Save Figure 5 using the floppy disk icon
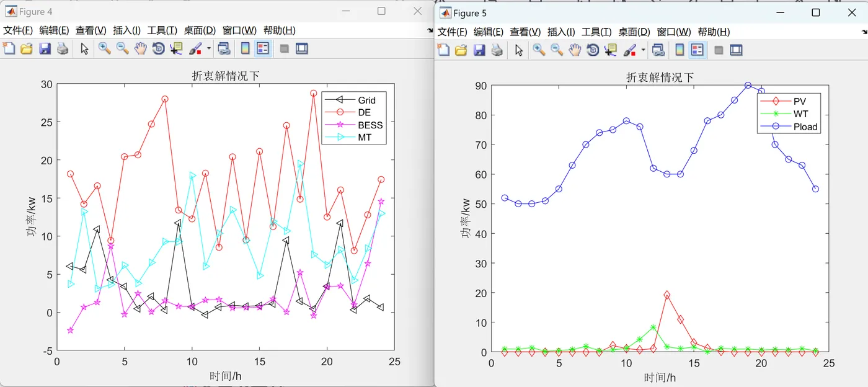 (x=479, y=50)
